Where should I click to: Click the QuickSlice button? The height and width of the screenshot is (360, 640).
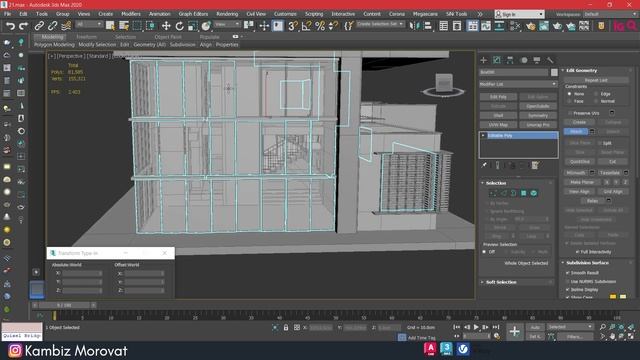pos(580,162)
